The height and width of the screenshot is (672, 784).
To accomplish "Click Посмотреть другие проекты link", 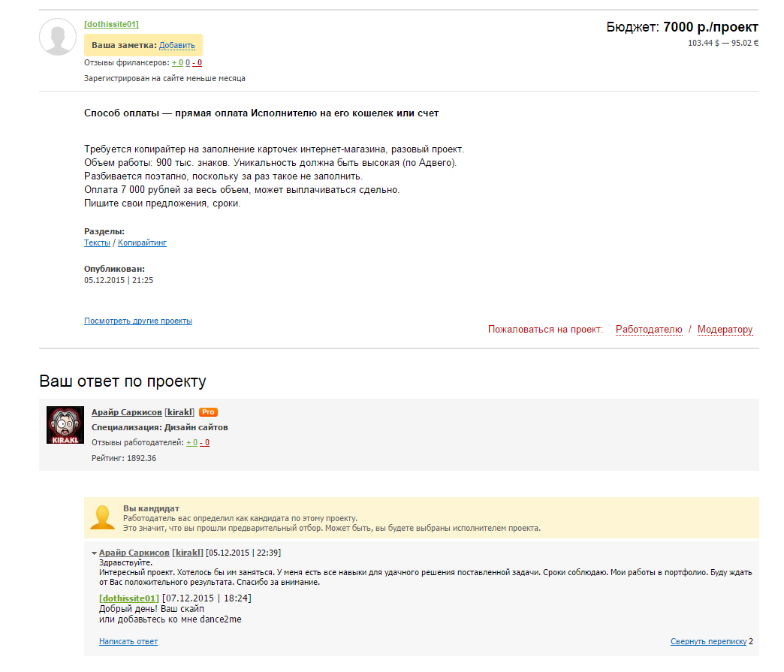I will (x=138, y=321).
